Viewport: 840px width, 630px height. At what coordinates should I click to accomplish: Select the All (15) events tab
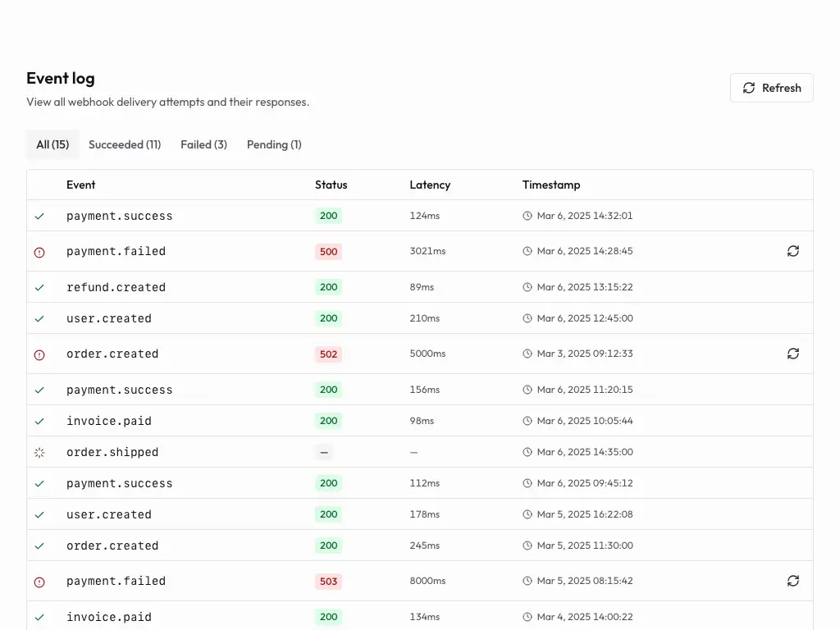[52, 144]
